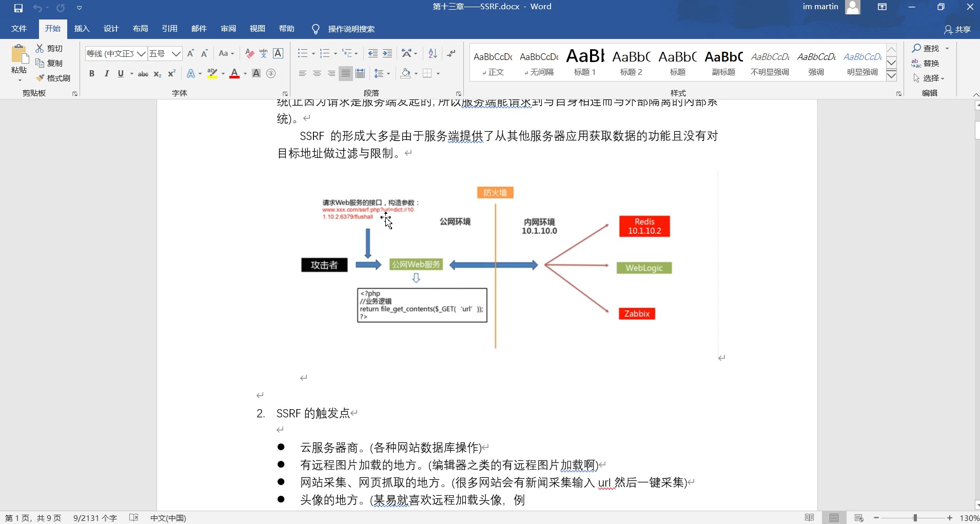Toggle justify alignment
This screenshot has height=524, width=980.
(346, 74)
